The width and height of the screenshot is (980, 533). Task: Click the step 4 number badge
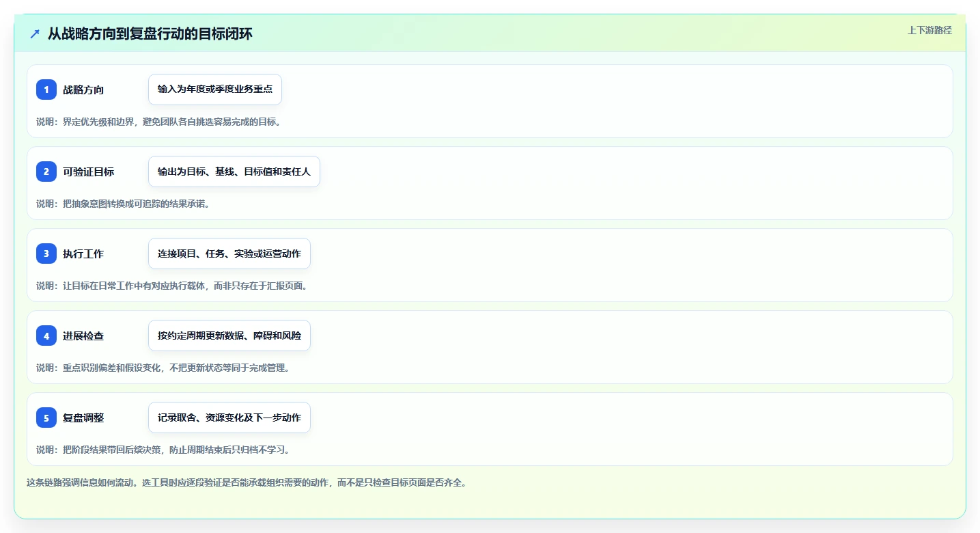pos(46,336)
